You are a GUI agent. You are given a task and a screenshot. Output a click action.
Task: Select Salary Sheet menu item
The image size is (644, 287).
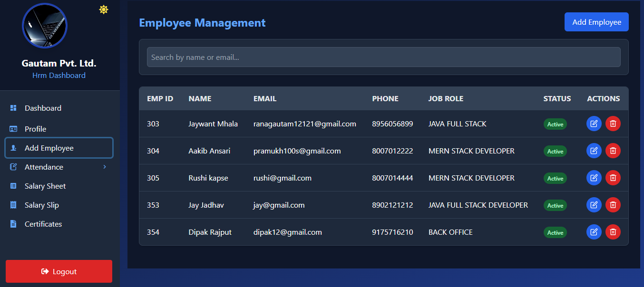point(45,186)
